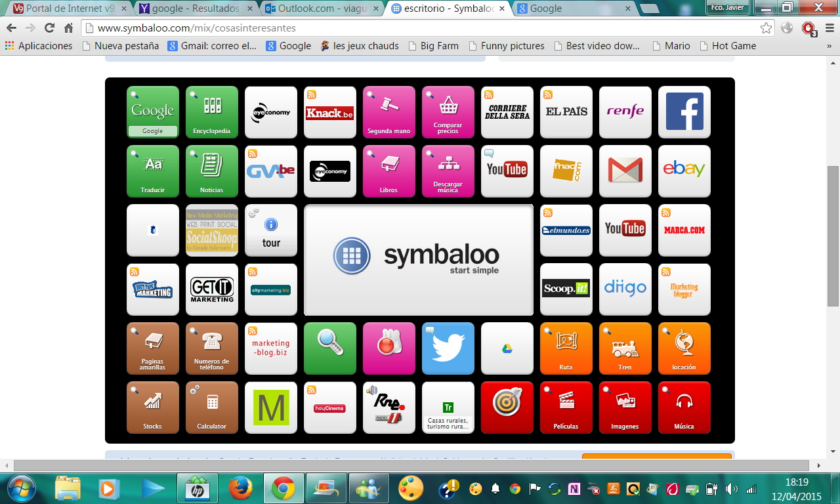Click the Gmail envelope tile
The height and width of the screenshot is (504, 840).
tap(625, 171)
